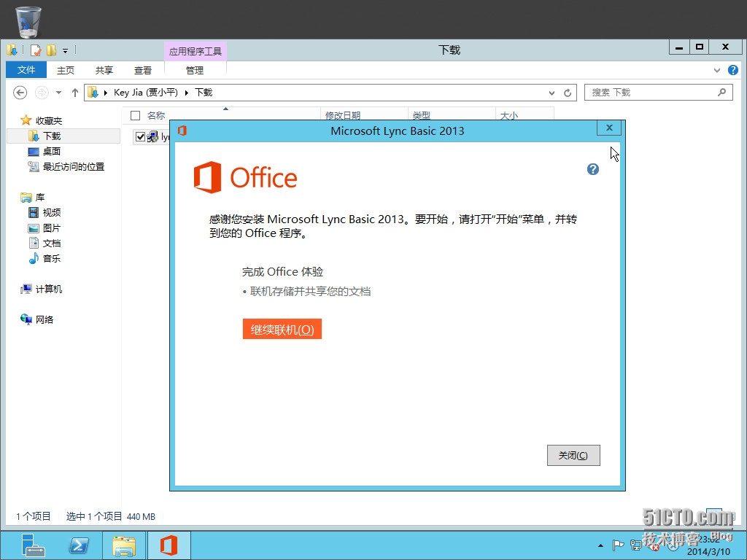Open the 文档 library

[52, 243]
